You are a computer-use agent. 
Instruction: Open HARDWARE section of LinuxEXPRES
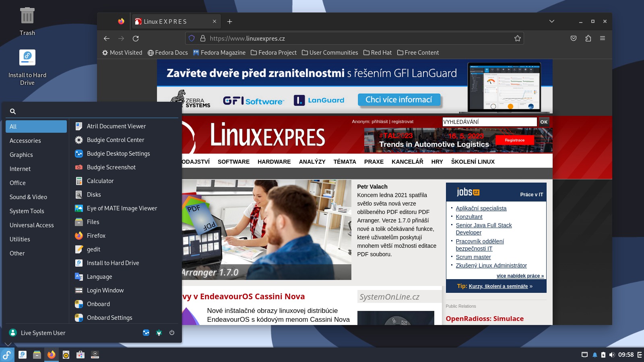coord(274,162)
